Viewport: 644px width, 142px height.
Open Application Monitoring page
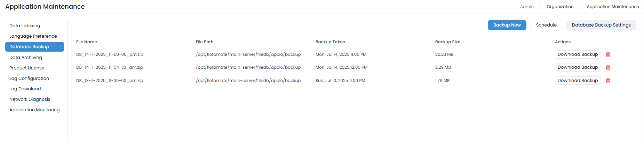34,110
